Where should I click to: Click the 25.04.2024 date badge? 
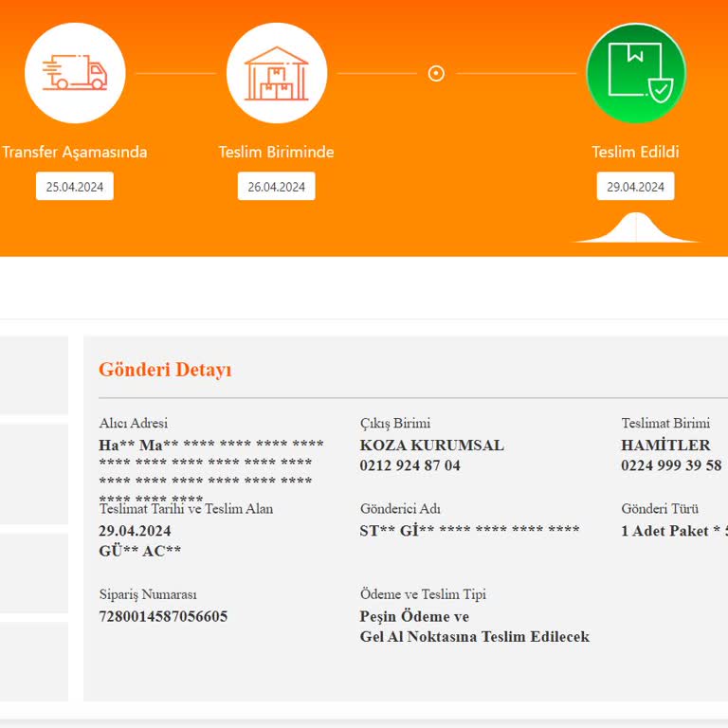pyautogui.click(x=75, y=187)
